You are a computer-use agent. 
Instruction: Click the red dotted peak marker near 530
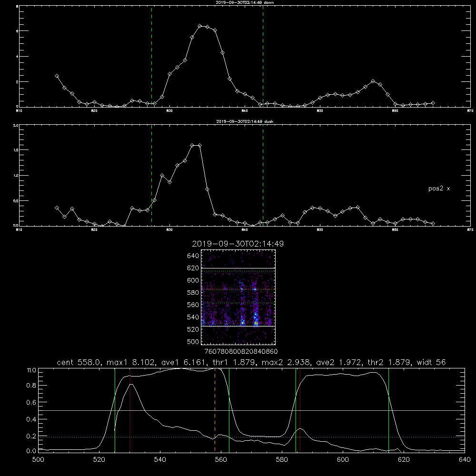(x=130, y=410)
